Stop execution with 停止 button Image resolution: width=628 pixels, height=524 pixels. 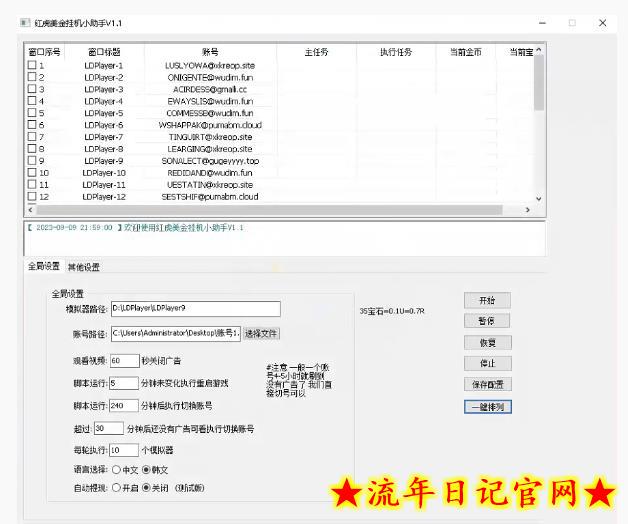pos(488,363)
